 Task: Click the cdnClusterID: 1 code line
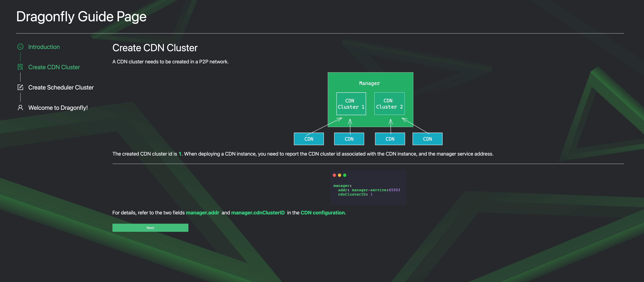[x=355, y=194]
